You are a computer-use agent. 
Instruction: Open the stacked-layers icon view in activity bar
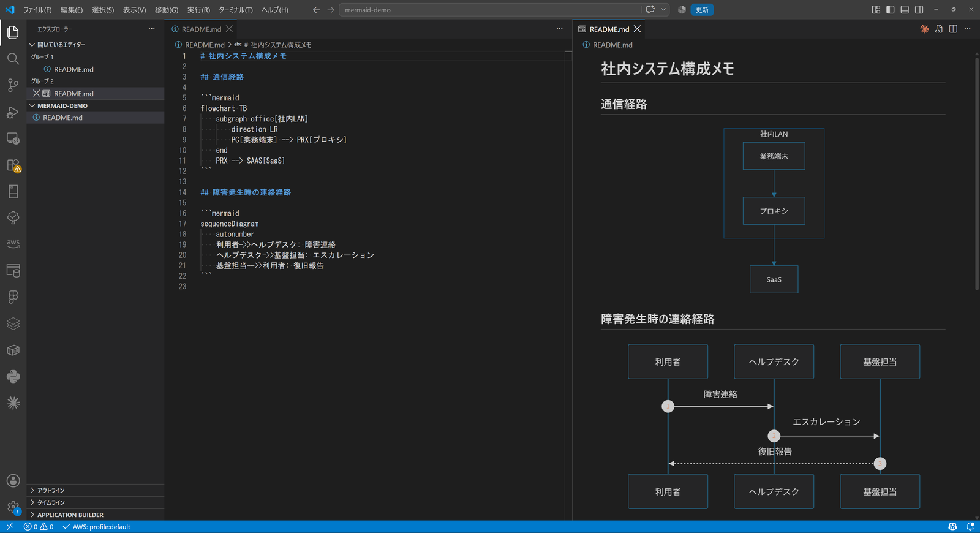(13, 323)
